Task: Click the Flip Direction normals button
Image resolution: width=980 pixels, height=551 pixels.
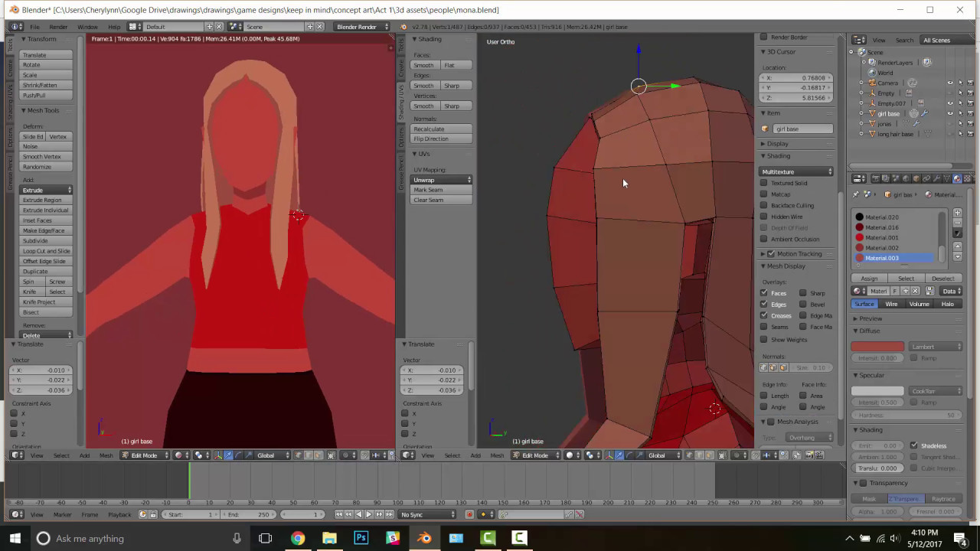Action: click(x=442, y=139)
